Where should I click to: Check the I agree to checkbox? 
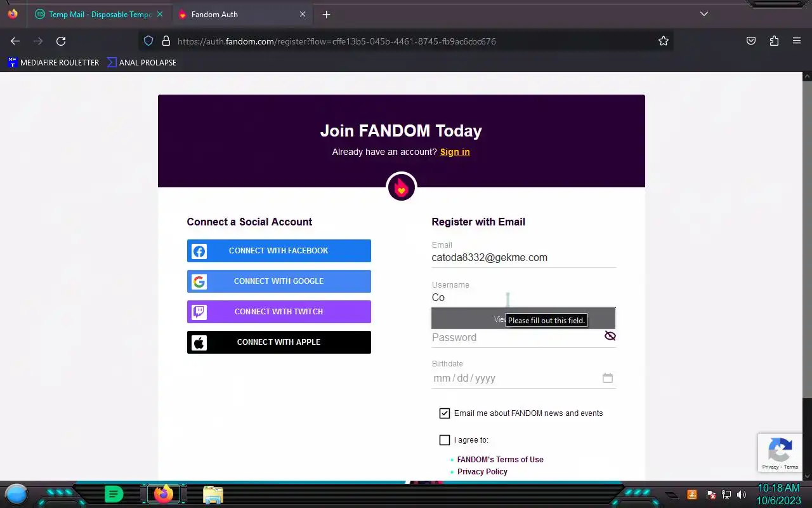pos(445,440)
